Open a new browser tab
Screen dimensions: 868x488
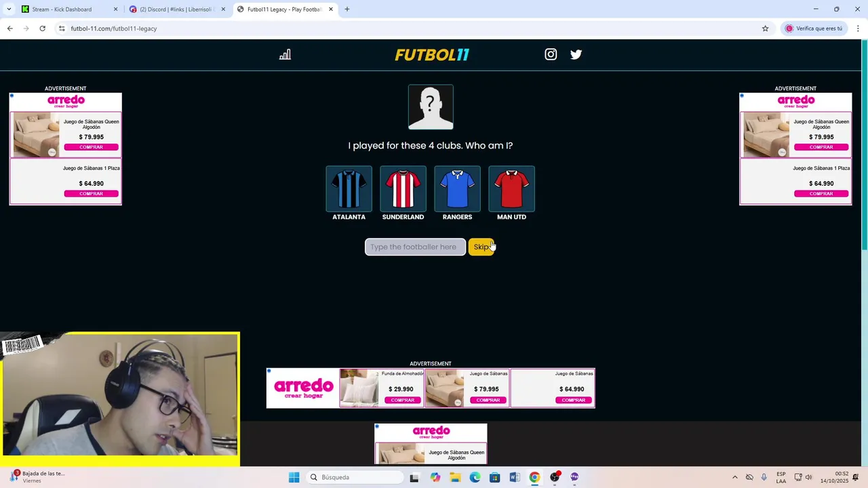point(347,9)
